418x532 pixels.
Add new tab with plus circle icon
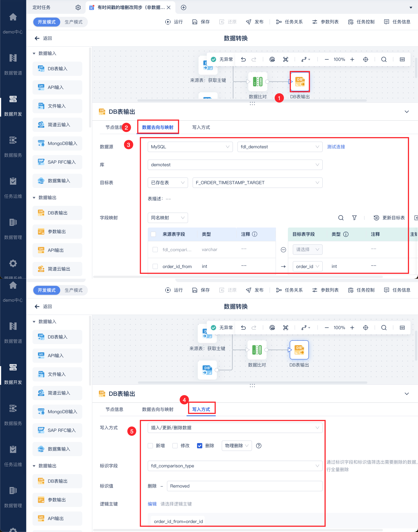click(183, 7)
